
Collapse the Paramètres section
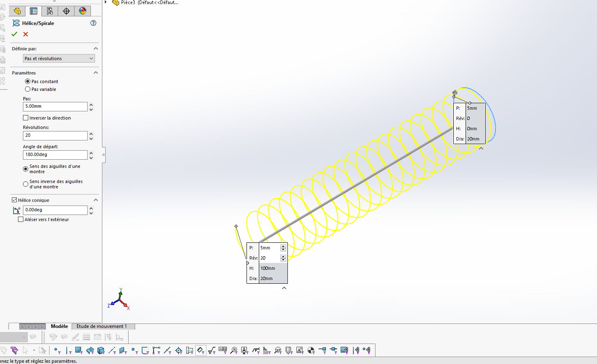tap(96, 73)
